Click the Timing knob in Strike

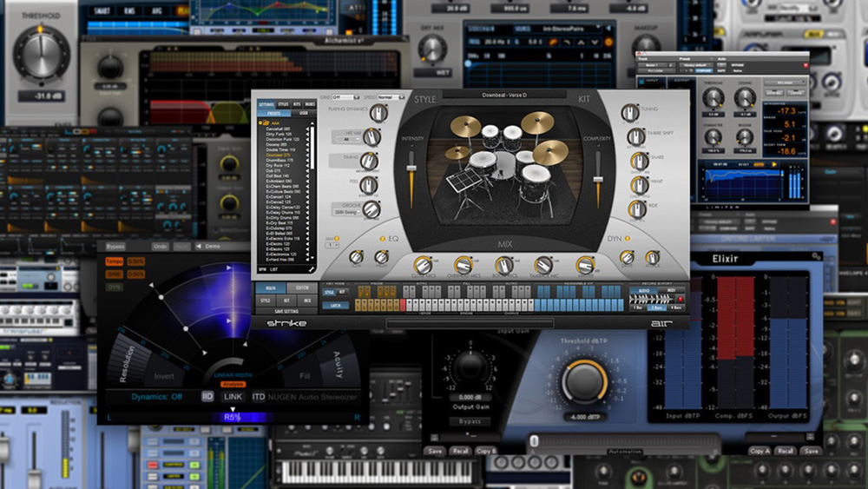click(369, 162)
